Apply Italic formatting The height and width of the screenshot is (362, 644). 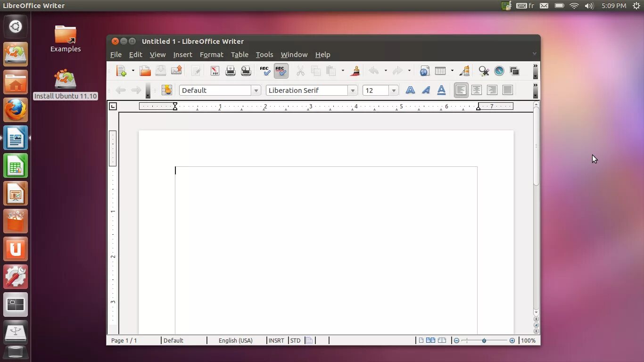click(426, 90)
